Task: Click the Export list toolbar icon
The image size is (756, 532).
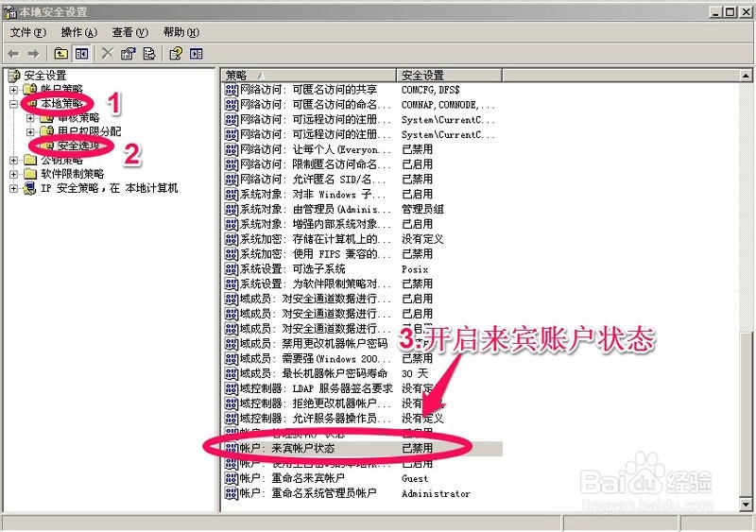Action: click(149, 54)
